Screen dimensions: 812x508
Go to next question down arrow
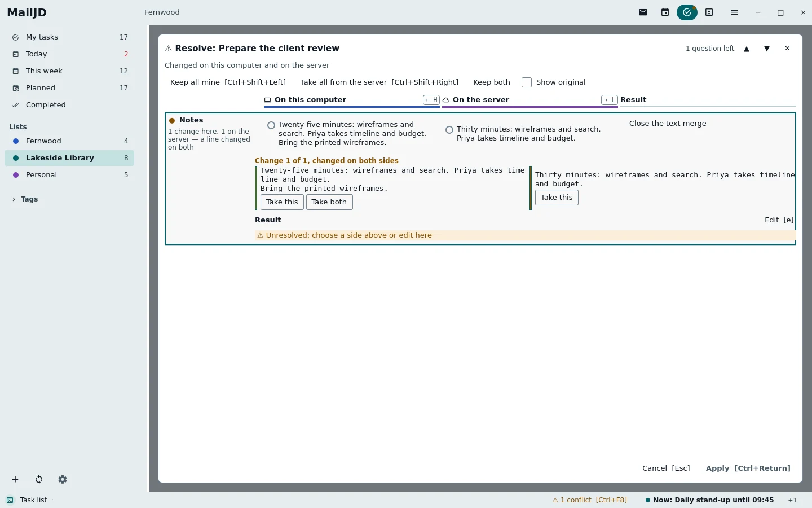767,49
